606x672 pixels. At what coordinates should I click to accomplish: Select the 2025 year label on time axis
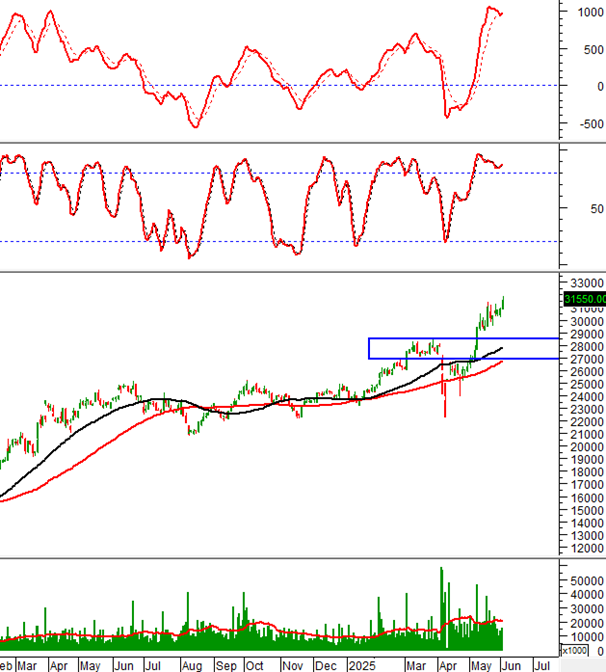coord(362,666)
